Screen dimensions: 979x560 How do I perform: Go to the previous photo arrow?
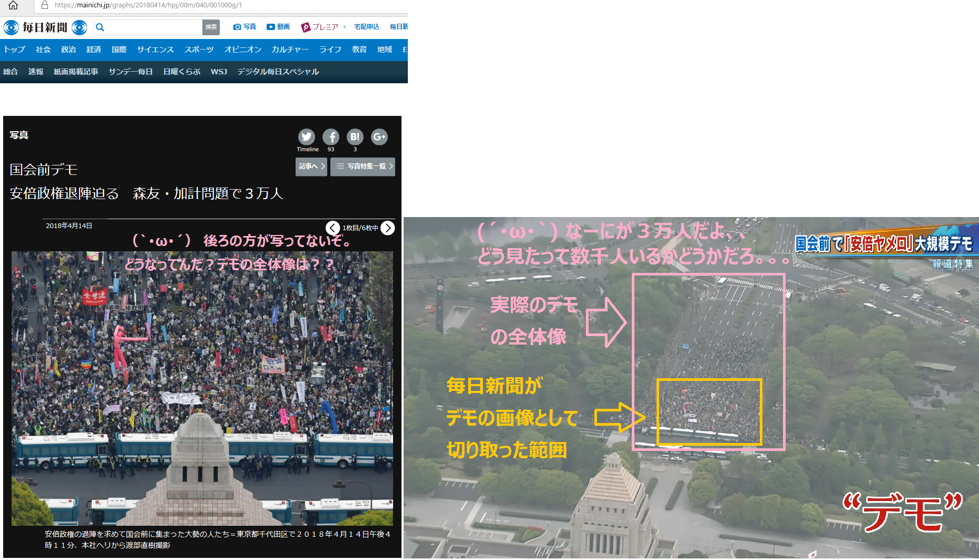pos(332,228)
